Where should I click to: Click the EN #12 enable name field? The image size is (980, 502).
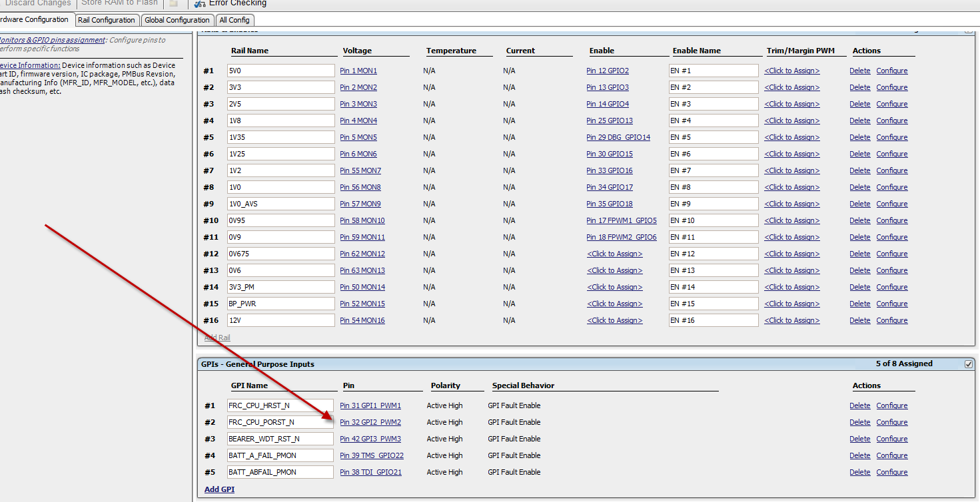[x=714, y=254]
